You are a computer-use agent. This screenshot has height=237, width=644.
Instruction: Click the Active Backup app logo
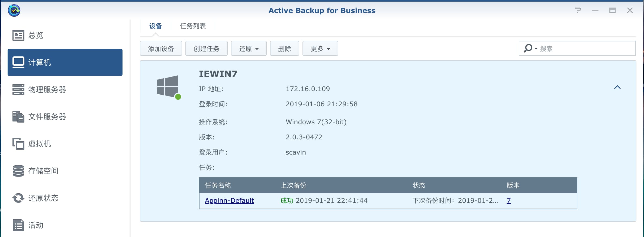click(x=14, y=11)
